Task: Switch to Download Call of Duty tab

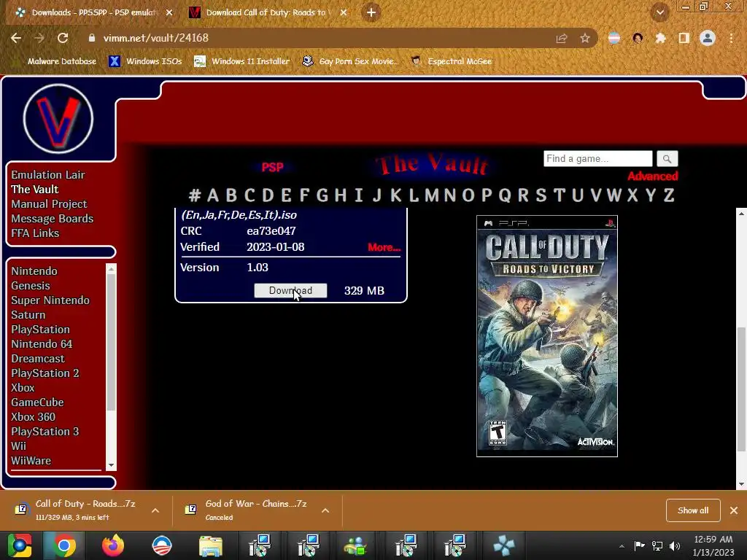Action: point(267,12)
